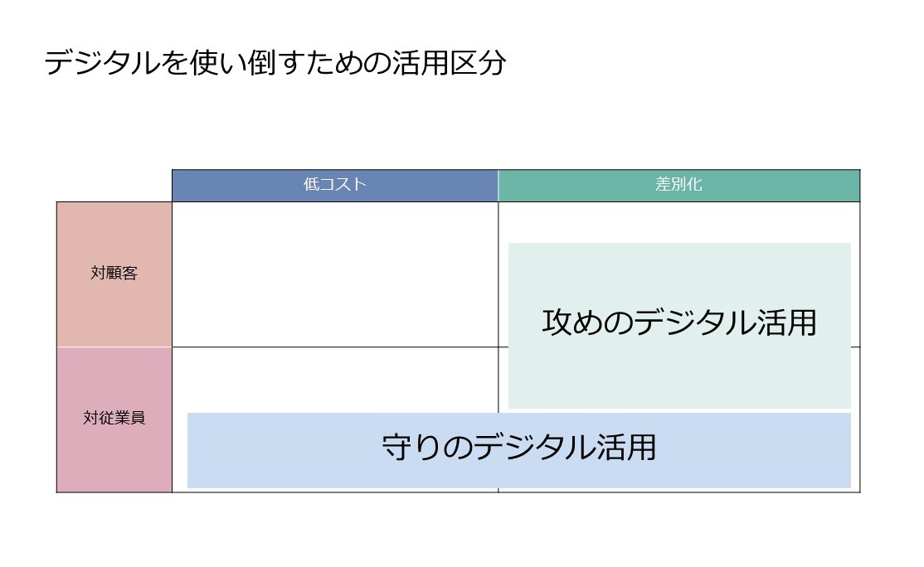This screenshot has height=567, width=924.
Task: Select the 対顧客 row label cell
Action: (114, 274)
